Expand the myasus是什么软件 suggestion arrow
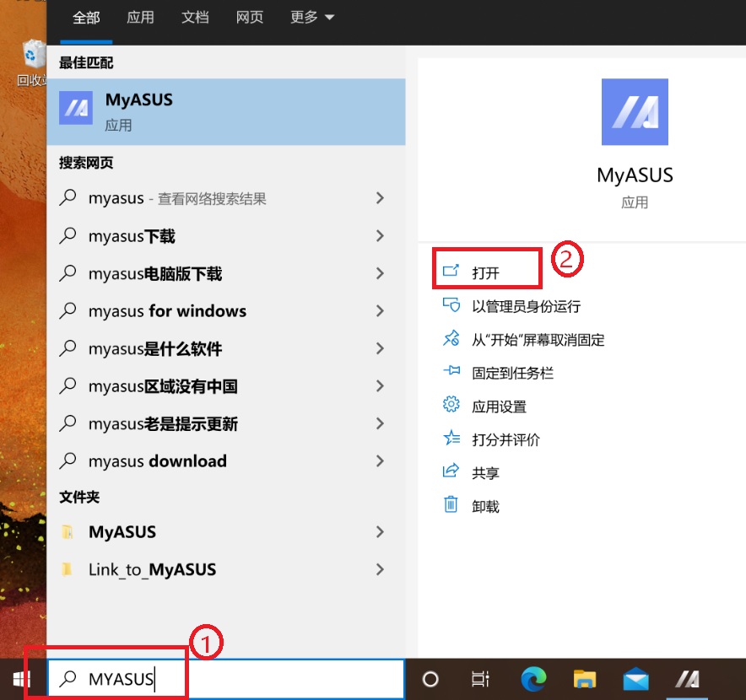Screen dimensions: 746x700 [x=380, y=348]
